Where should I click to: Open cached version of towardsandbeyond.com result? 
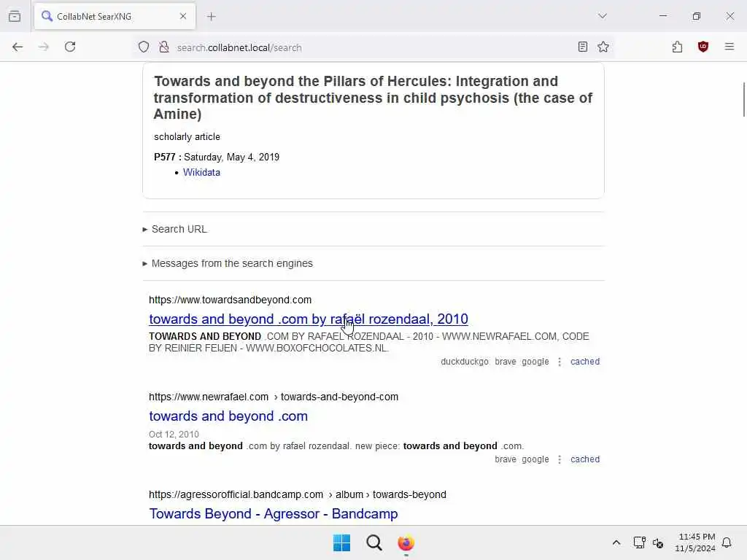585,362
